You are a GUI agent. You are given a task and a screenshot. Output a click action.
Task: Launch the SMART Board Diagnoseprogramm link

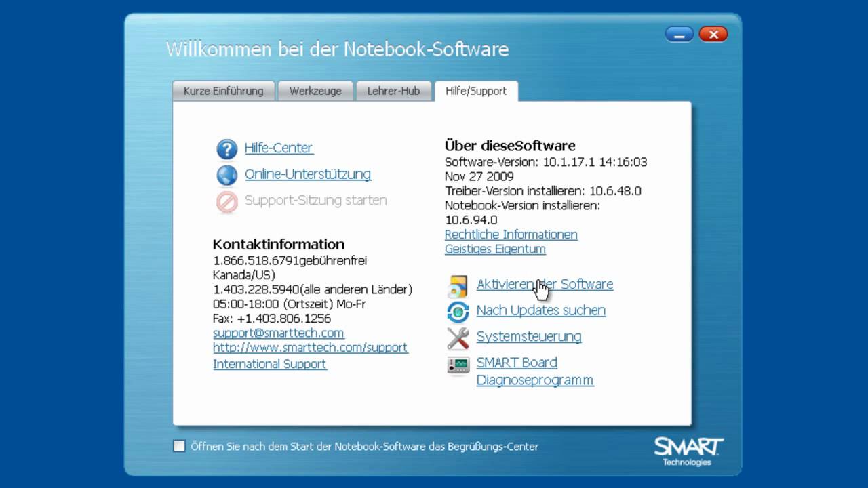point(535,371)
